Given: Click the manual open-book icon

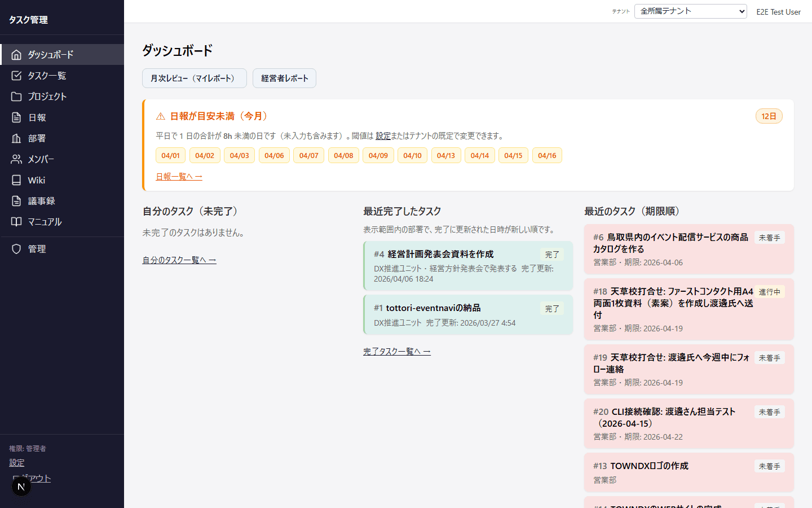Looking at the screenshot, I should coord(16,222).
